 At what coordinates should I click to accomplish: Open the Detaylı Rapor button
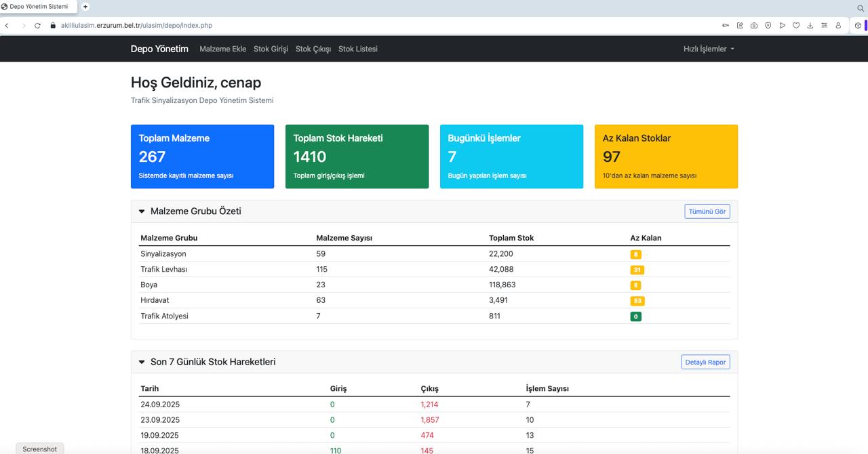[x=705, y=362]
